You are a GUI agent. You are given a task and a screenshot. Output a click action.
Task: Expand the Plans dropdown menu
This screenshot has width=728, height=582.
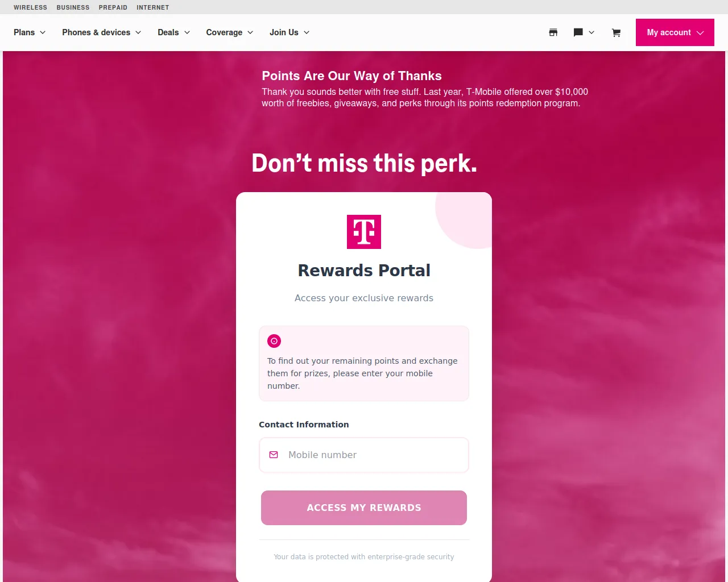point(30,32)
